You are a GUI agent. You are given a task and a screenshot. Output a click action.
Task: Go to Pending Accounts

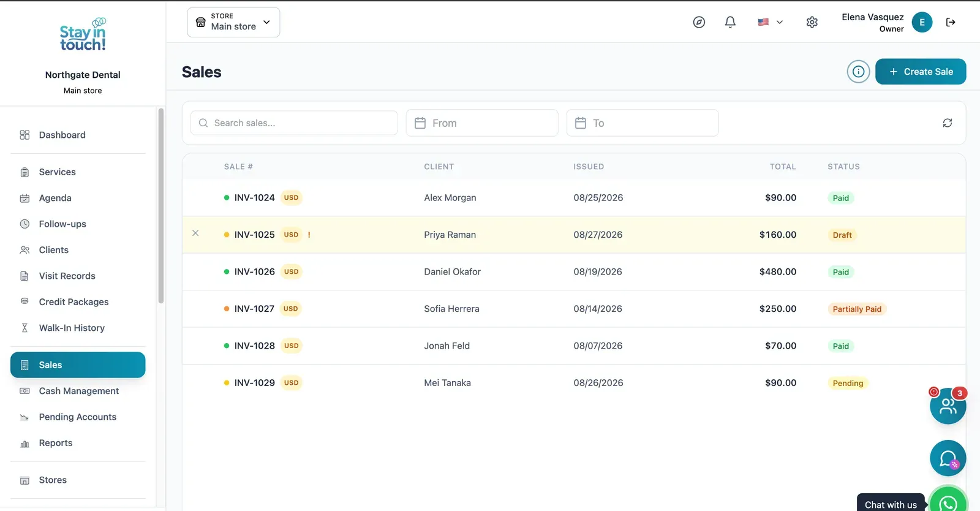pyautogui.click(x=78, y=417)
